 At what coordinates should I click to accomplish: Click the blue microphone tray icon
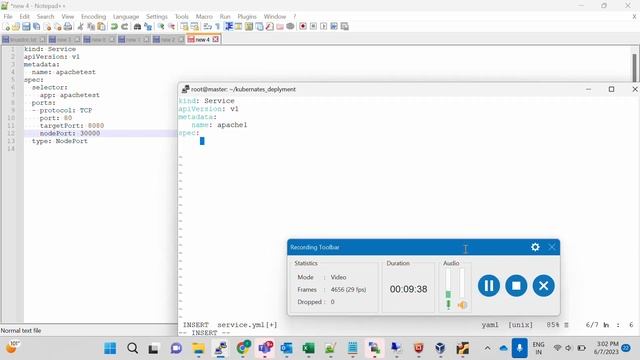tap(519, 348)
